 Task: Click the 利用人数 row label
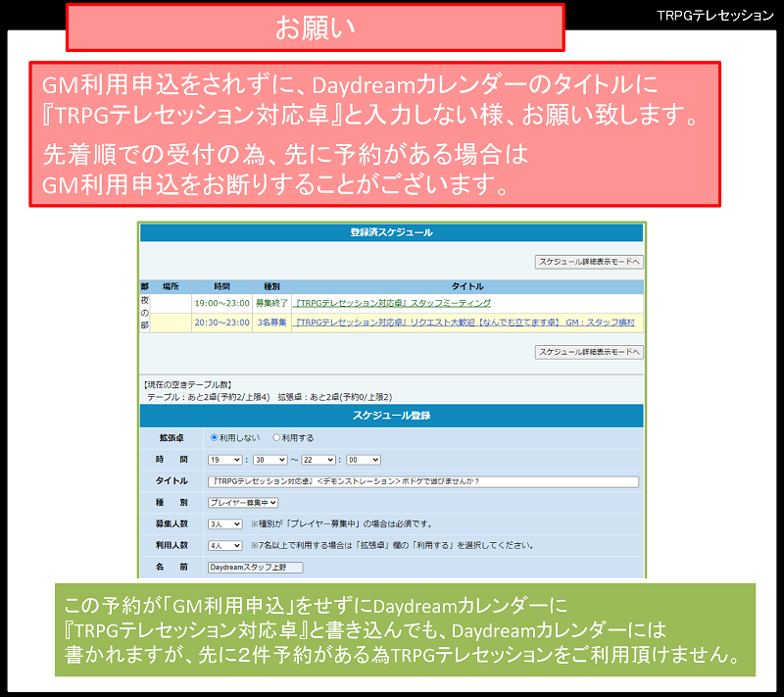[171, 545]
